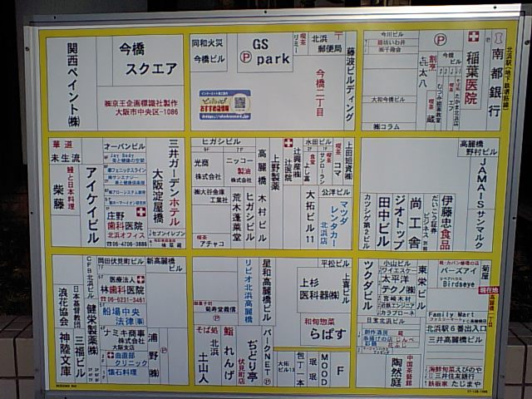Select the 鮨 れんげ sushi shop

click(x=229, y=353)
